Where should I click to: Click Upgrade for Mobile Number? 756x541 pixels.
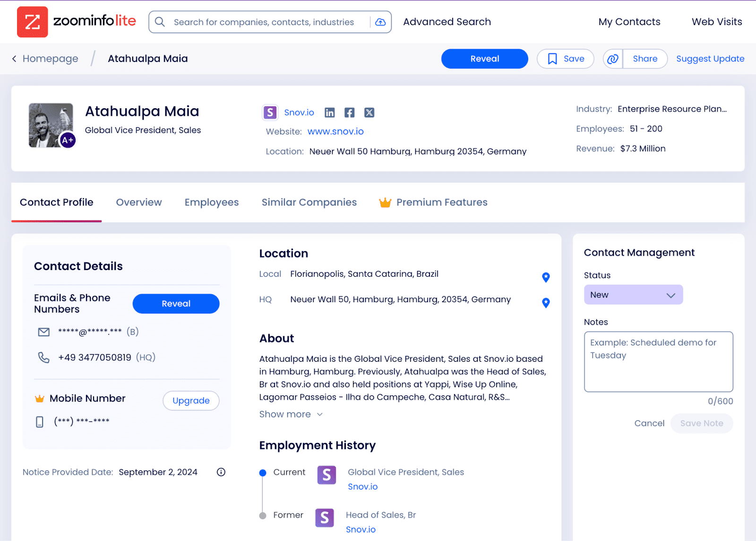tap(191, 401)
